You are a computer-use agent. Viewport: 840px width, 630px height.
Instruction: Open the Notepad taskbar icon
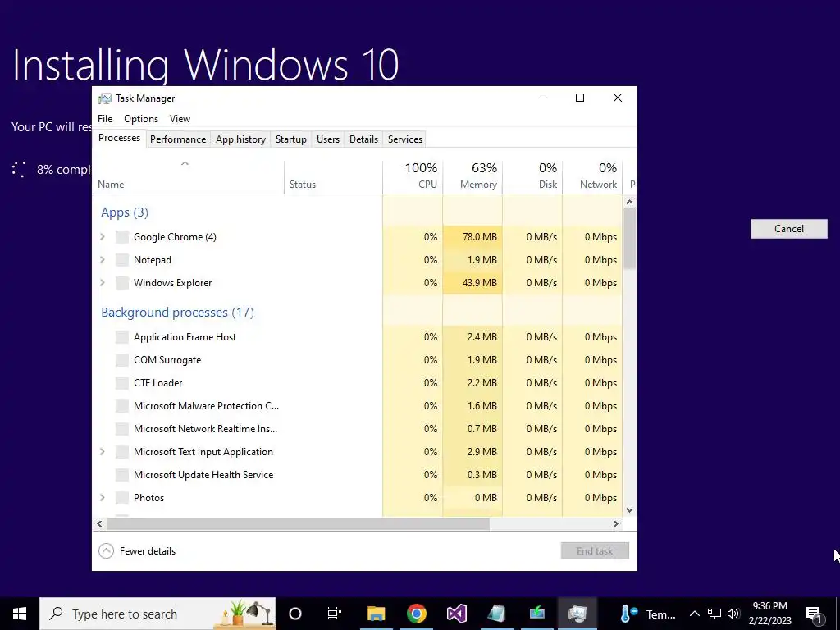pyautogui.click(x=496, y=614)
